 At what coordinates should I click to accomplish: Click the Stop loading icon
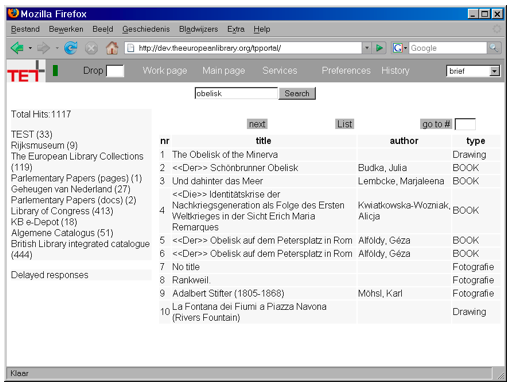pyautogui.click(x=91, y=49)
